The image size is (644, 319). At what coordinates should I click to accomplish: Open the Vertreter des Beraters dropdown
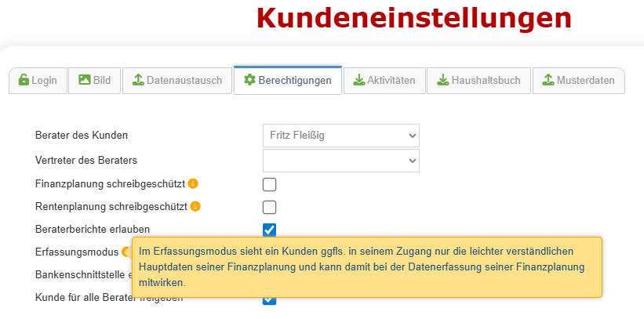[x=341, y=161]
